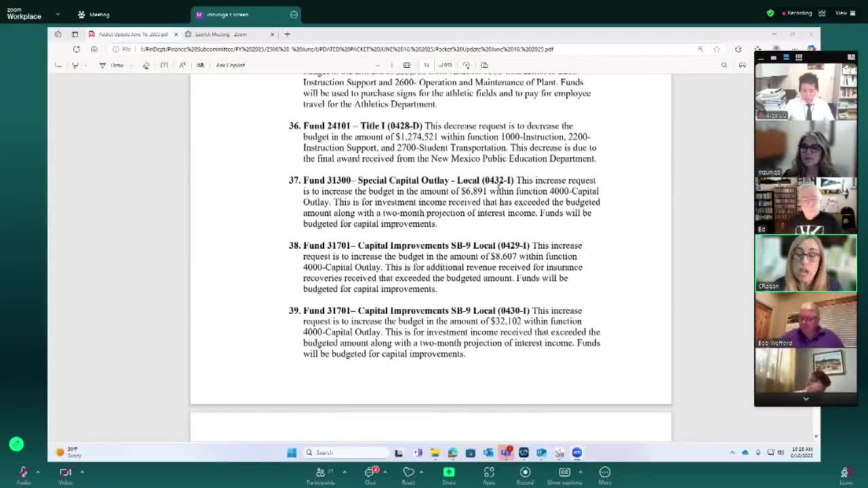Expand the audio options arrow
This screenshot has width=868, height=488.
(x=38, y=472)
